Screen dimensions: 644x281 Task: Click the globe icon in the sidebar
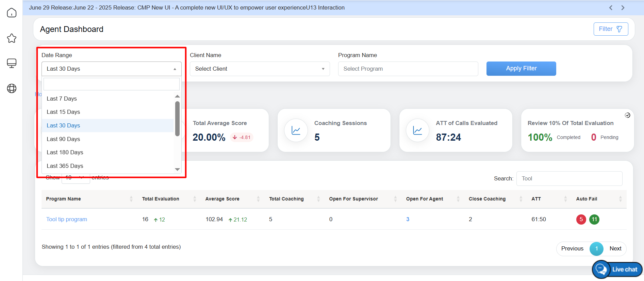coord(12,88)
